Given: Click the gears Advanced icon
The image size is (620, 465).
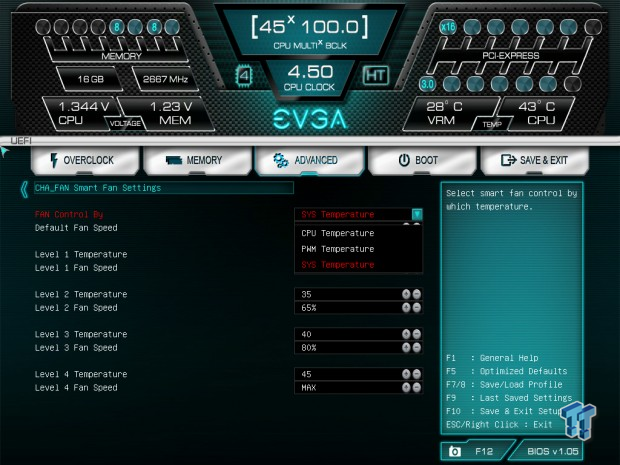Looking at the screenshot, I should 281,161.
